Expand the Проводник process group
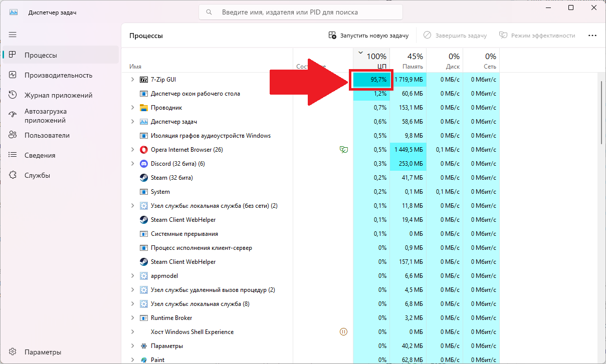Viewport: 606px width, 364px height. point(132,108)
